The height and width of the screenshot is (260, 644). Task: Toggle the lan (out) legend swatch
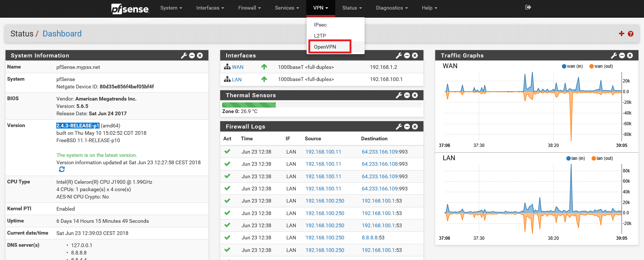coord(594,158)
